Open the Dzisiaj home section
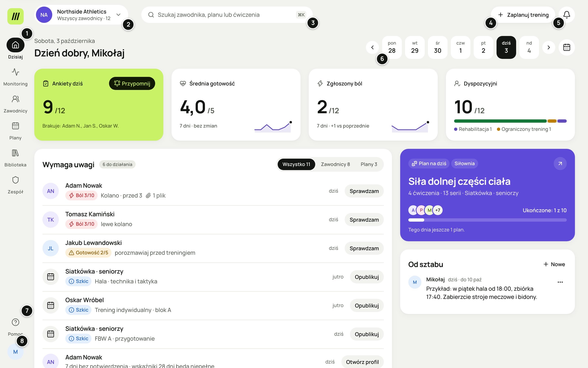This screenshot has height=368, width=588. tap(15, 48)
